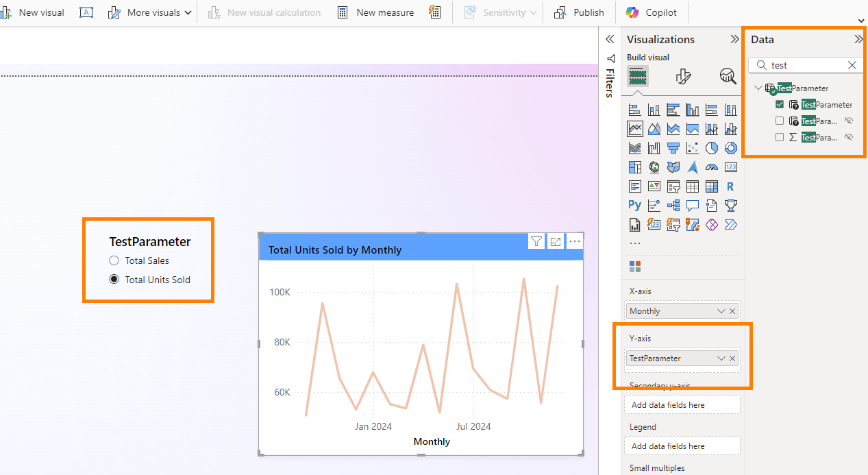Pick the funnel chart visual
The image size is (868, 475).
point(673,148)
